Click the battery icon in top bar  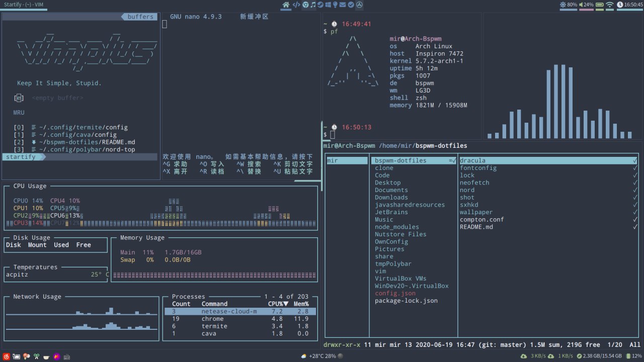(600, 5)
